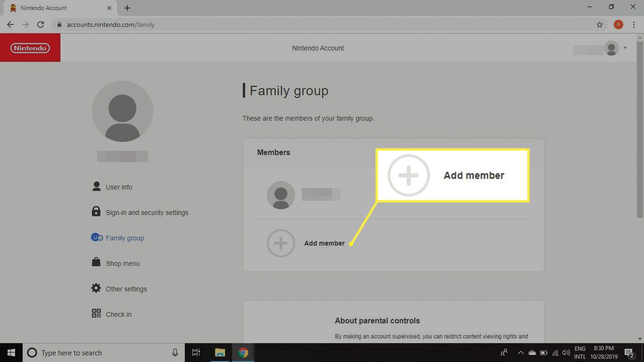
Task: Open the Windows Start menu
Action: coord(11,353)
